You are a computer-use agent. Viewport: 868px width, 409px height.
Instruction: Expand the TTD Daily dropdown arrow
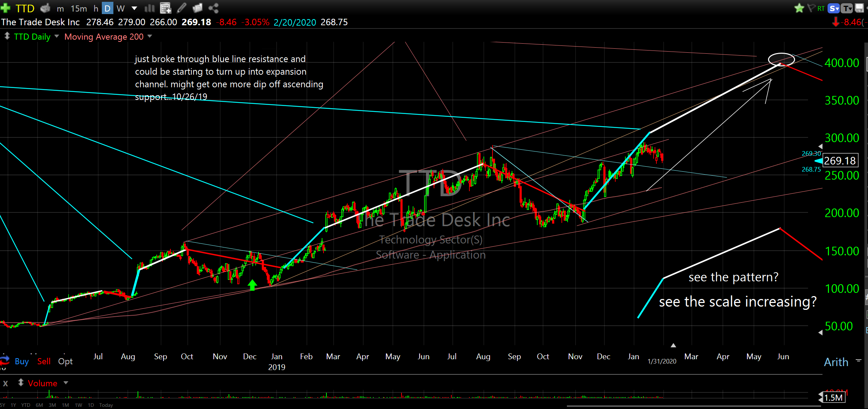[x=57, y=36]
